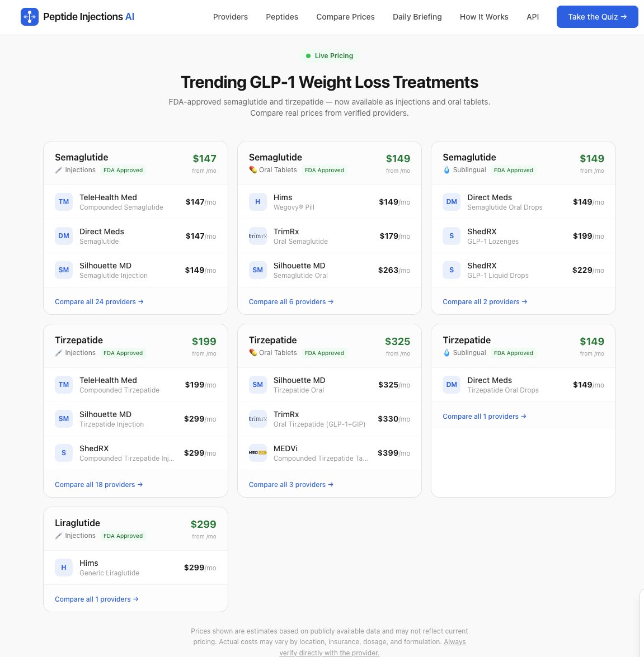Click SM avatar for Tirzepatide Oral

[258, 385]
